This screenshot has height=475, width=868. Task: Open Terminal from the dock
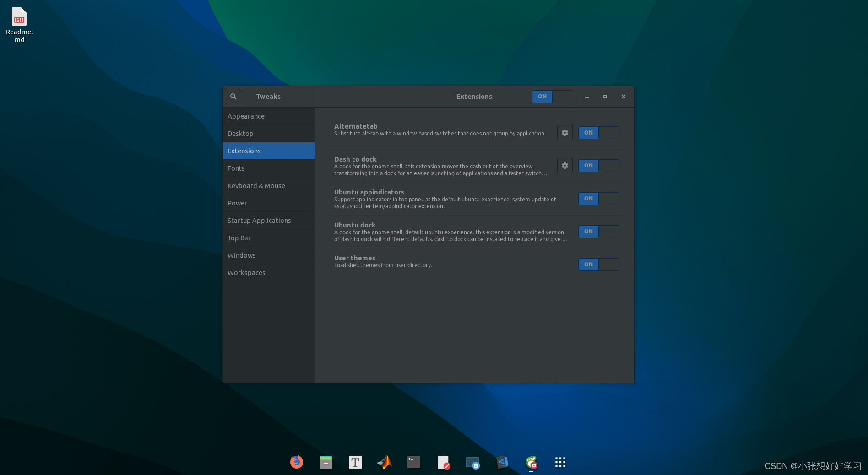click(x=414, y=462)
